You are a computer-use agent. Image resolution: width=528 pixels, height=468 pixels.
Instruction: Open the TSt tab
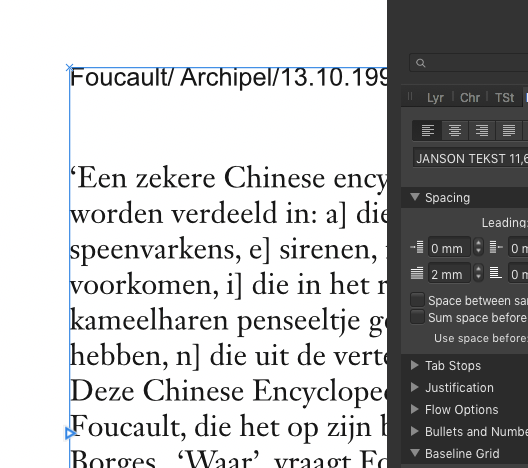[x=504, y=98]
